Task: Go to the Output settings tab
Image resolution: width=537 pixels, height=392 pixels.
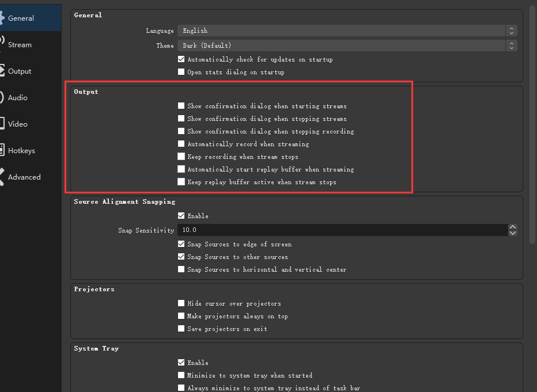Action: coord(31,71)
